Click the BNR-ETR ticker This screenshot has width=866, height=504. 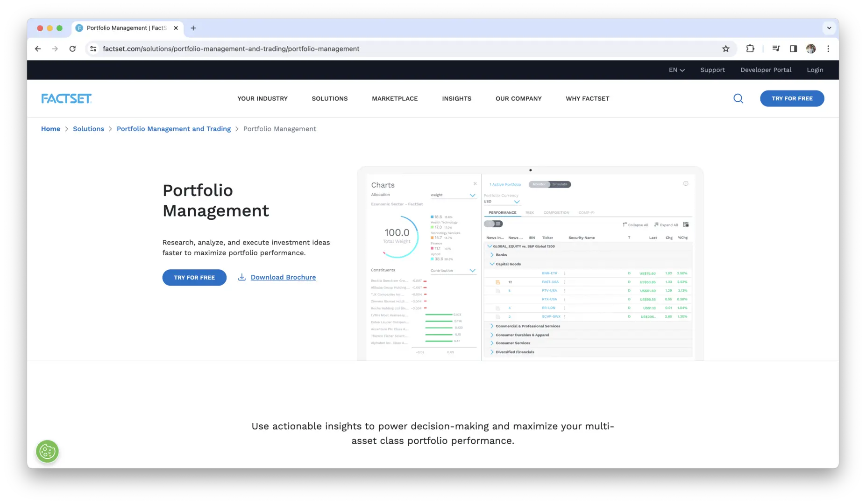coord(549,273)
